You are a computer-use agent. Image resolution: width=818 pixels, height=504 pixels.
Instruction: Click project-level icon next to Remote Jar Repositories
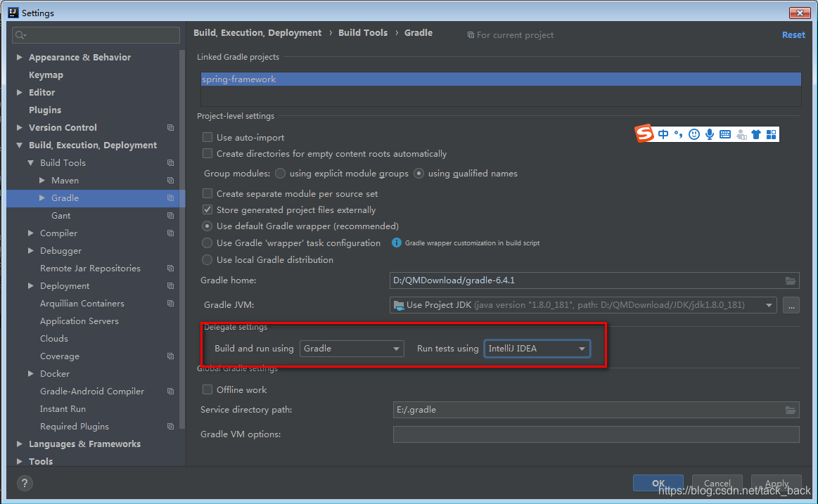pos(170,268)
